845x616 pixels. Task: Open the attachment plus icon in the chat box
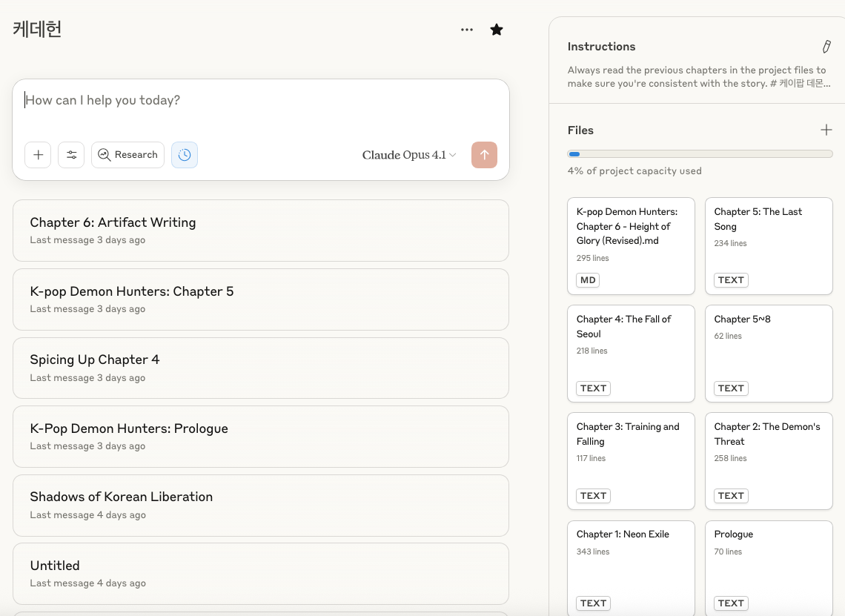[37, 155]
